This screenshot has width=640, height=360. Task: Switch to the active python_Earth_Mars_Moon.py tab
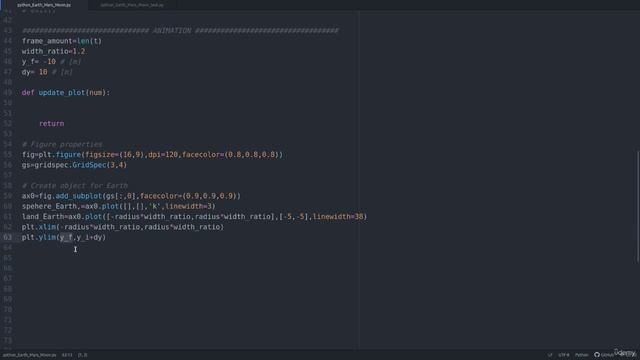(x=44, y=5)
